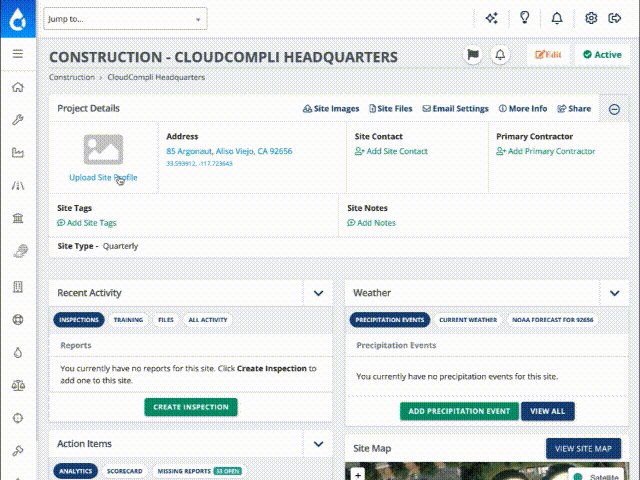The image size is (640, 480).
Task: Click Create Inspection button
Action: [191, 407]
